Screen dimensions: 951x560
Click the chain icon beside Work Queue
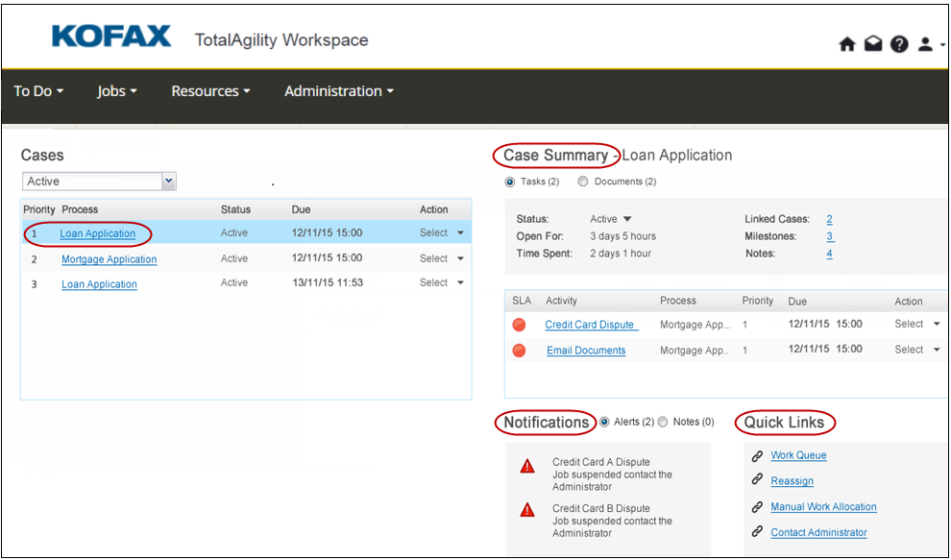point(757,456)
